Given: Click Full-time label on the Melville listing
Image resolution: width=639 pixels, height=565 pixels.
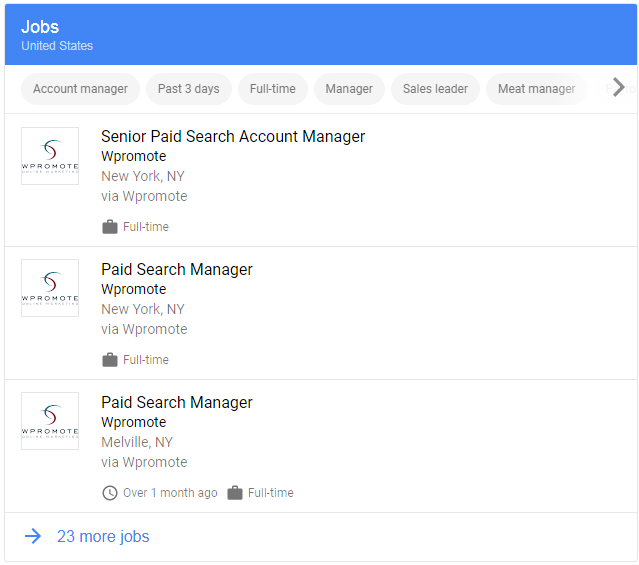Looking at the screenshot, I should [271, 493].
